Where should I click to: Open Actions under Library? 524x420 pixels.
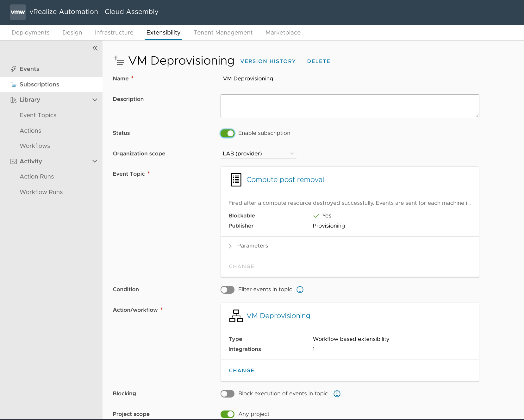31,131
